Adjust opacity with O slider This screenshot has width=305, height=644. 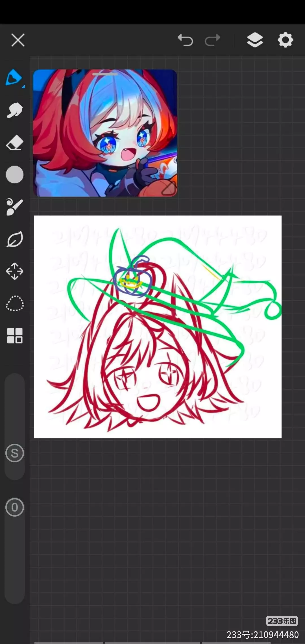click(x=15, y=507)
